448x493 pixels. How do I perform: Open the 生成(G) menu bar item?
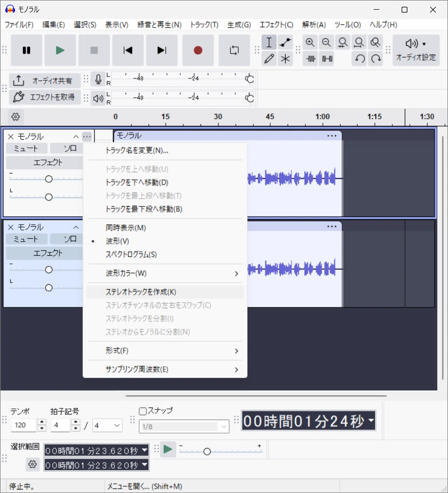click(239, 25)
